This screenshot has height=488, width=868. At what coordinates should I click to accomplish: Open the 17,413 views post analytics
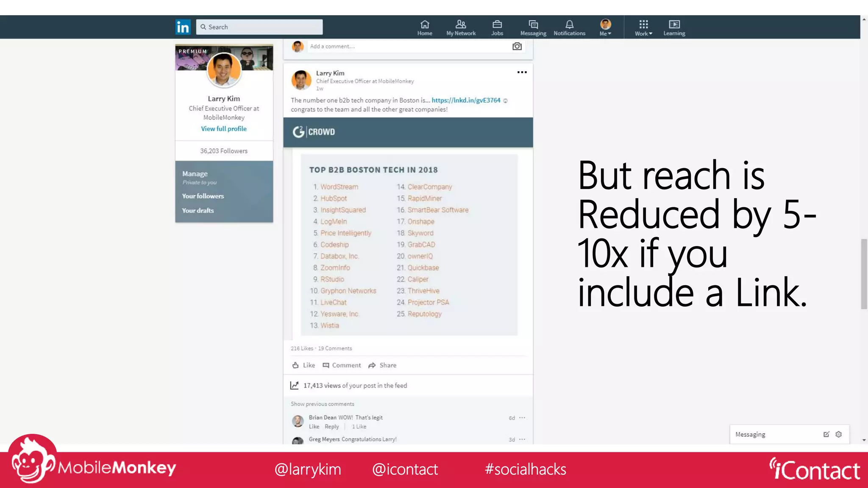point(355,385)
